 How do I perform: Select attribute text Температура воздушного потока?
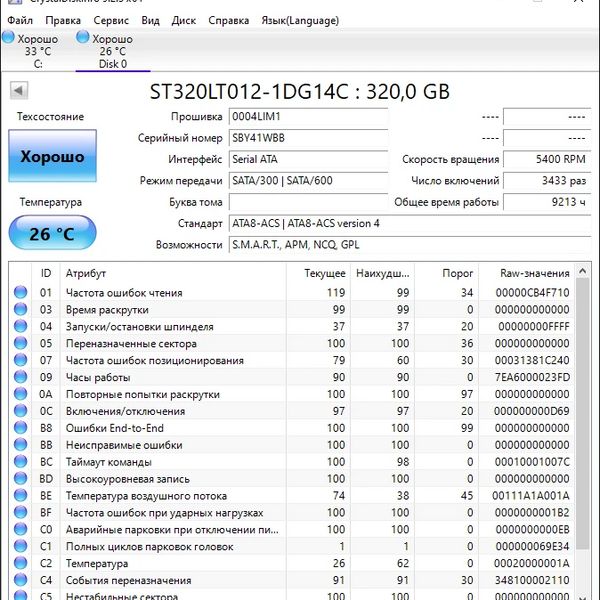pos(146,496)
